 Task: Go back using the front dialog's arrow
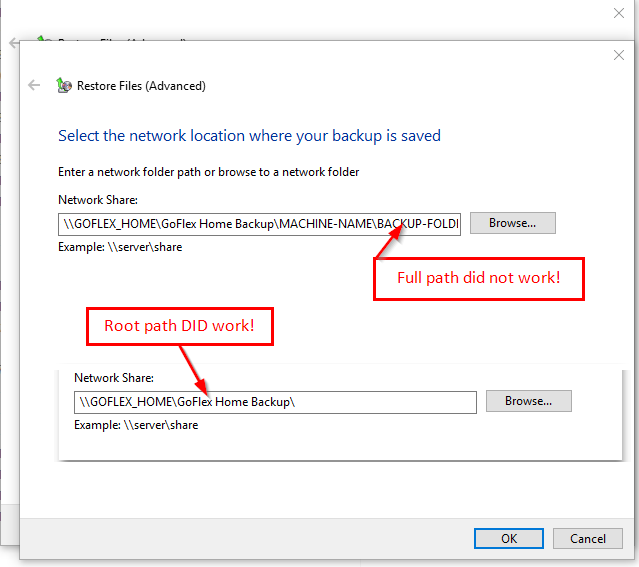pos(34,85)
